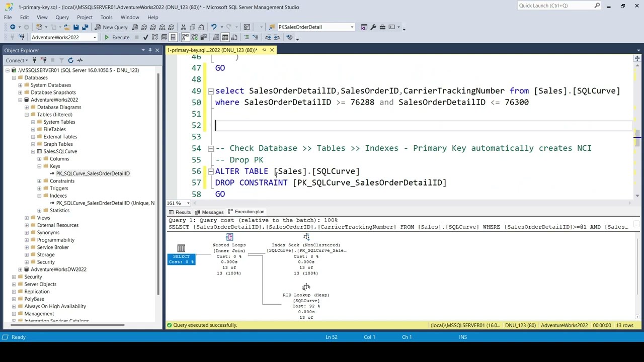The height and width of the screenshot is (362, 644).
Task: Click the DAX query icon
Action: [x=172, y=27]
